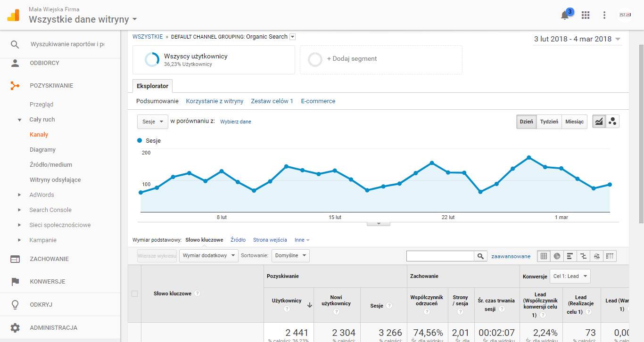Select the pie chart table view icon
644x342 pixels.
click(557, 256)
